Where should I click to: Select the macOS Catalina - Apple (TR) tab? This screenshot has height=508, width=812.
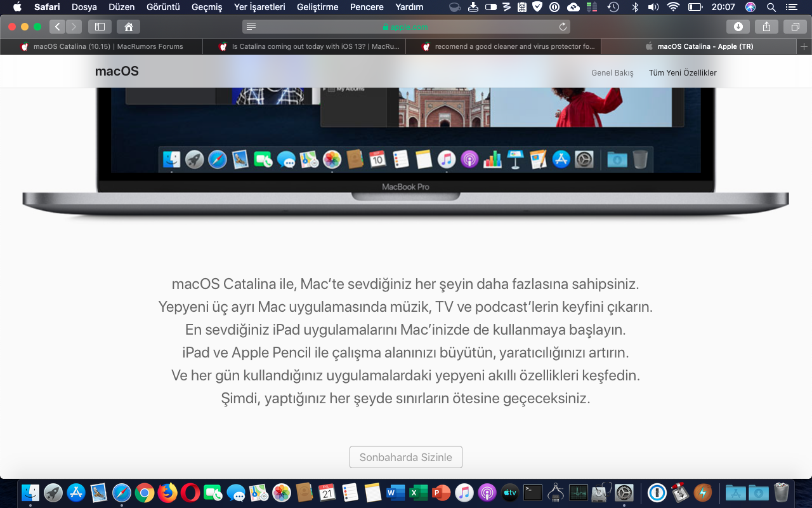tap(699, 46)
